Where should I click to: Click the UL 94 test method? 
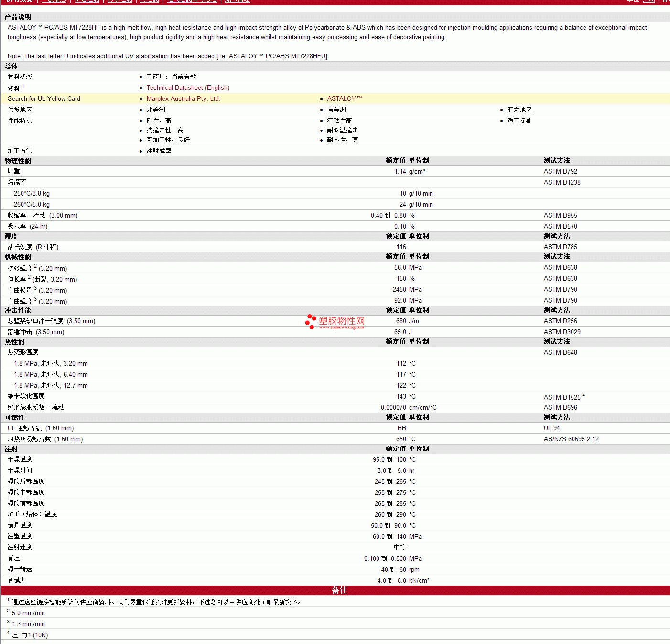[x=552, y=428]
